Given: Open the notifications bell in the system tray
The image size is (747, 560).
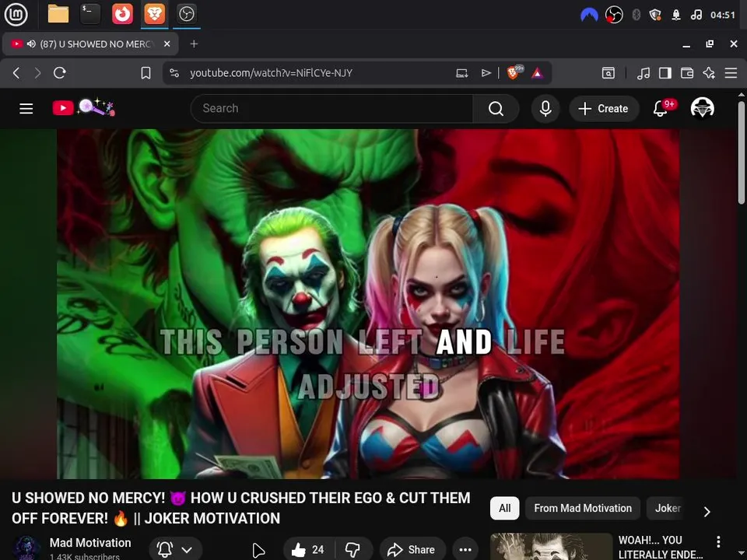Looking at the screenshot, I should [x=675, y=15].
